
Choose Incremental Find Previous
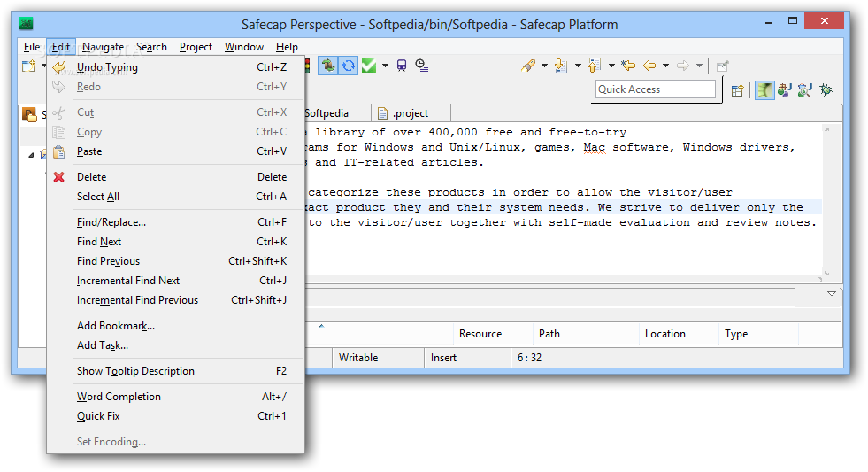point(175,299)
